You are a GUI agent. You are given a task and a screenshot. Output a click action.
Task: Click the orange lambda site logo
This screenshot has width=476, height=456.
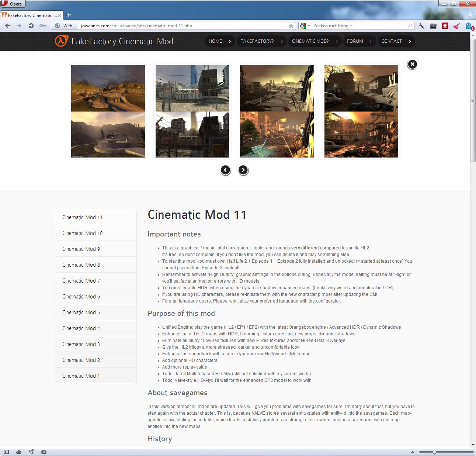click(62, 41)
